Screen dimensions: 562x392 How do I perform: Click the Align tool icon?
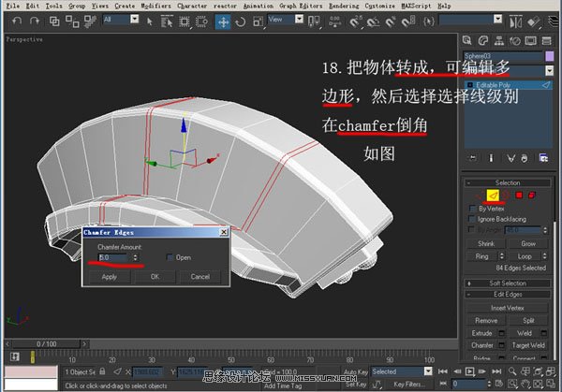[534, 22]
